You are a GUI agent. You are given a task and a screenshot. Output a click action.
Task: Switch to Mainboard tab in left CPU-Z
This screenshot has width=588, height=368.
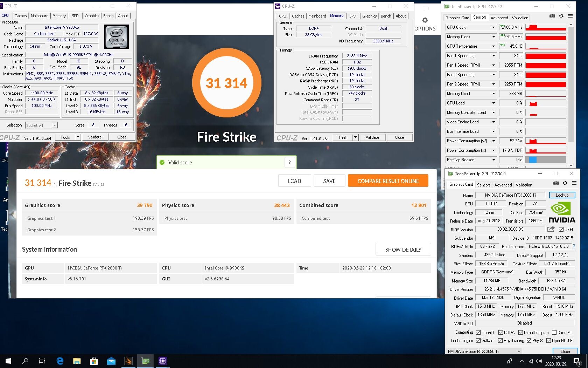coord(40,16)
